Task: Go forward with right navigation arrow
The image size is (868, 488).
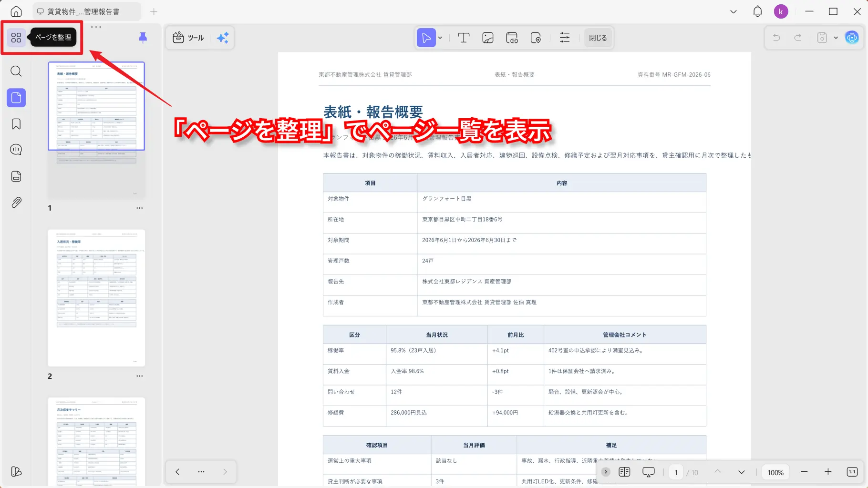Action: (225, 472)
